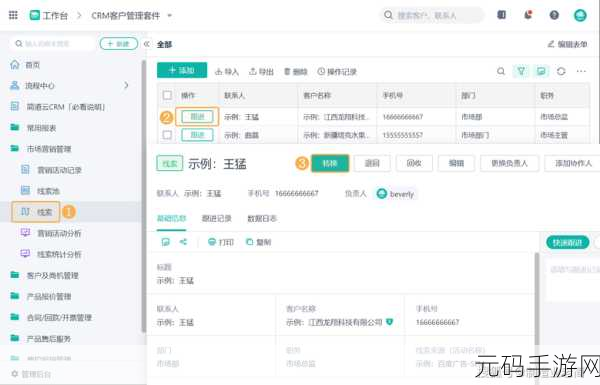The width and height of the screenshot is (600, 385).
Task: Click 打印 print toolbar item
Action: (221, 242)
